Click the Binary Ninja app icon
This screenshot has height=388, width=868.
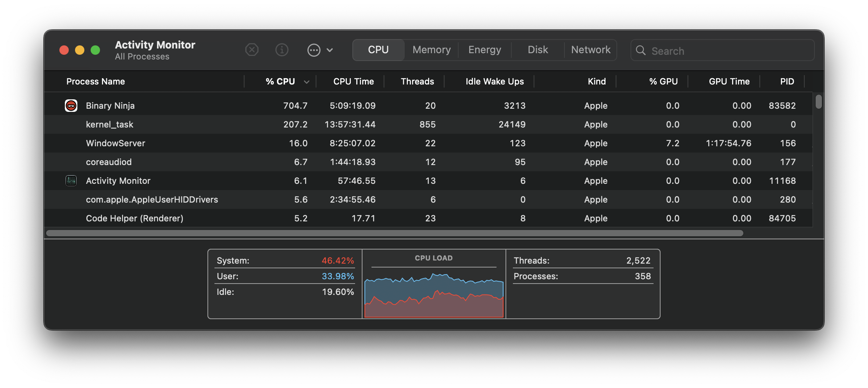tap(71, 106)
